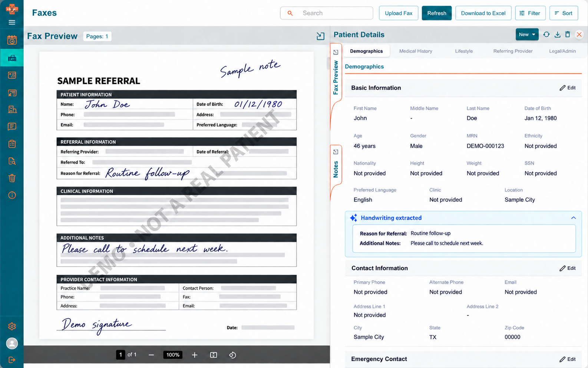Open the Sort options
The image size is (588, 368).
tap(564, 13)
